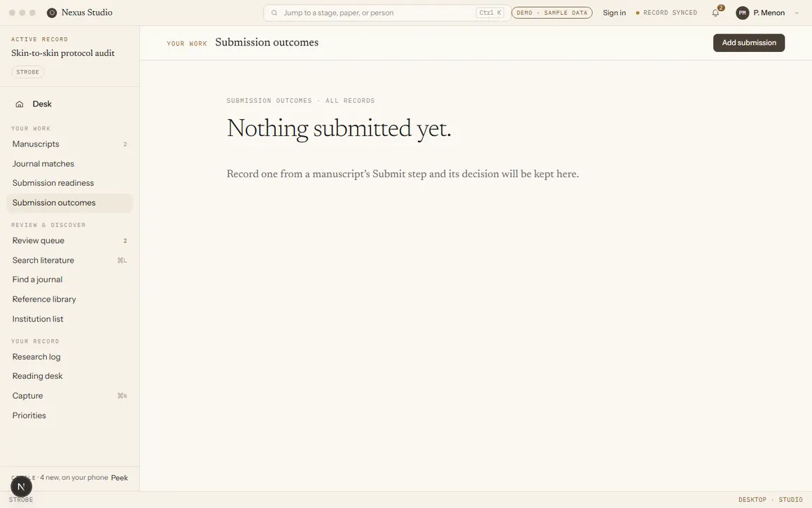
Task: Select Submission outcomes in sidebar
Action: 69,202
